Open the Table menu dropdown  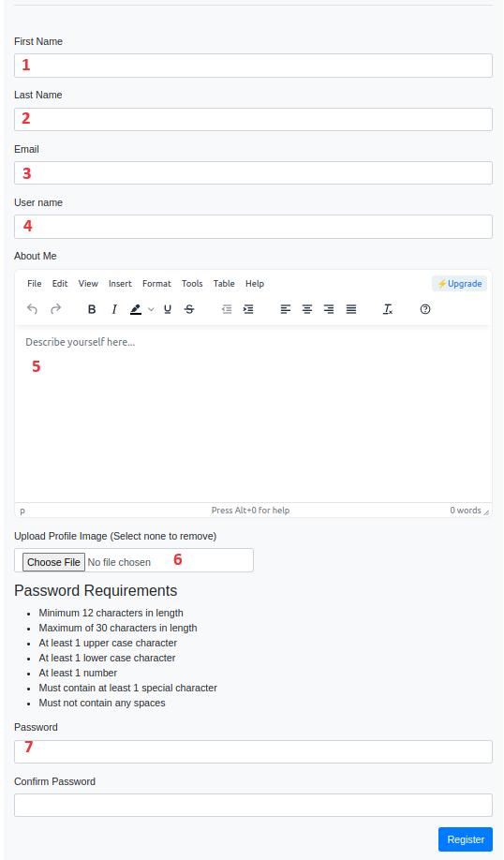(x=224, y=284)
